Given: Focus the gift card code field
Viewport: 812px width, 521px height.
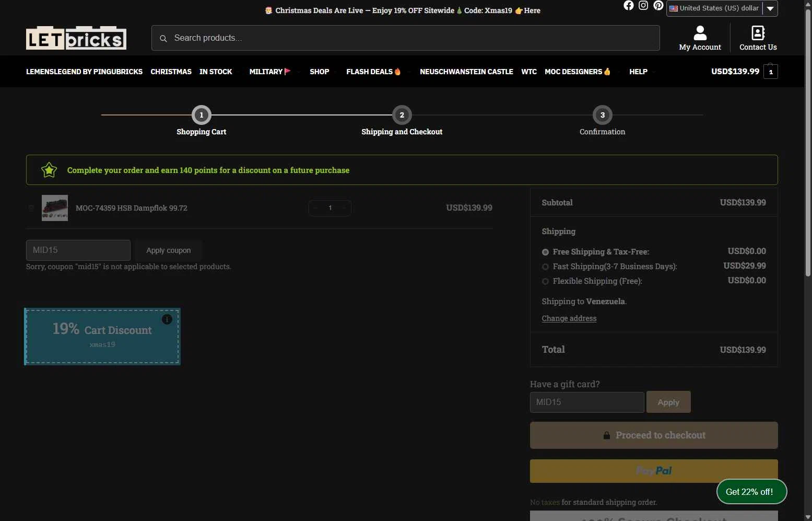Looking at the screenshot, I should tap(587, 402).
